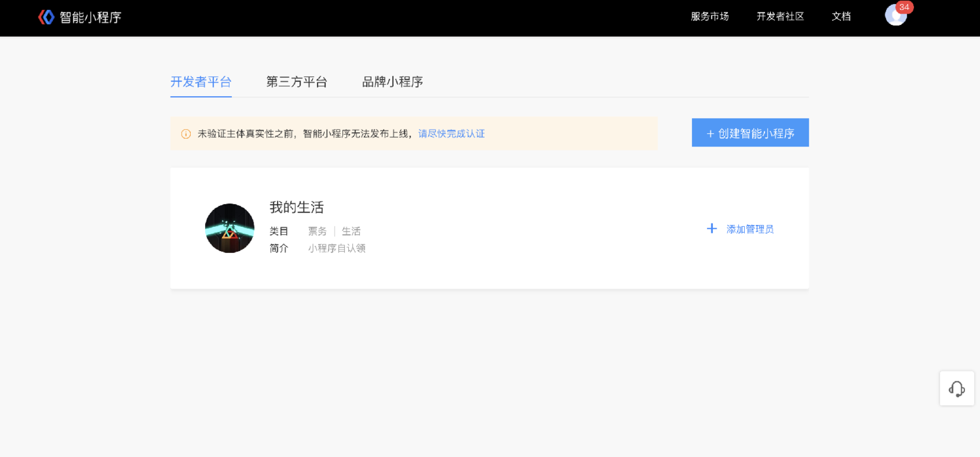The height and width of the screenshot is (457, 980).
Task: Click the plus icon beside 添加管理员
Action: pyautogui.click(x=711, y=229)
